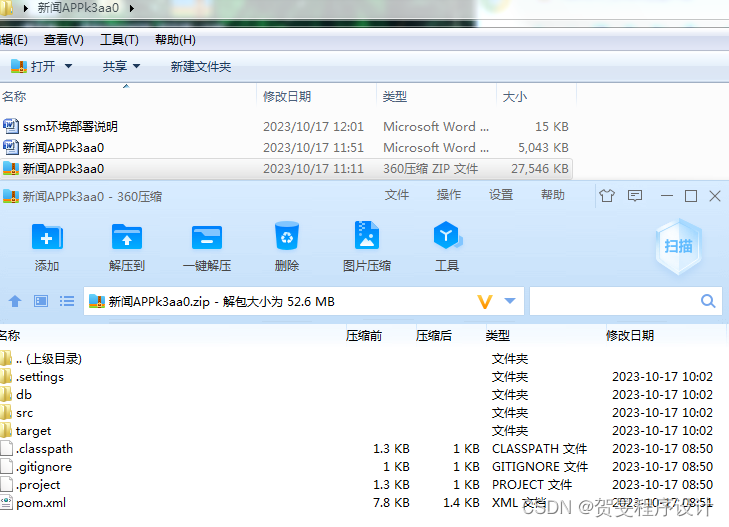Sort the archive by its 类型 column

497,336
